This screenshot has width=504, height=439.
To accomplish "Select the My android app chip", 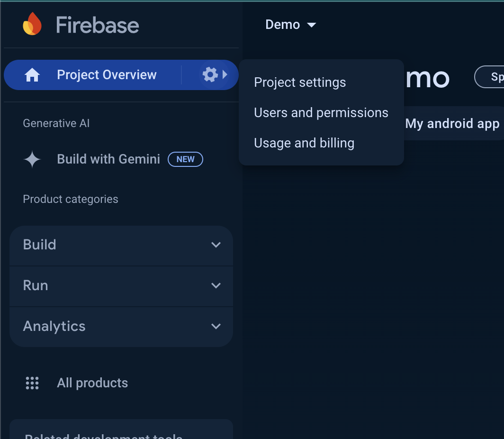I will (452, 124).
